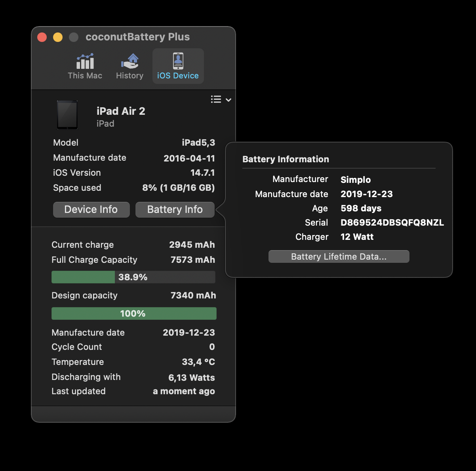Click the coconutBattery Plus window title
Viewport: 476px width, 471px height.
(x=137, y=37)
